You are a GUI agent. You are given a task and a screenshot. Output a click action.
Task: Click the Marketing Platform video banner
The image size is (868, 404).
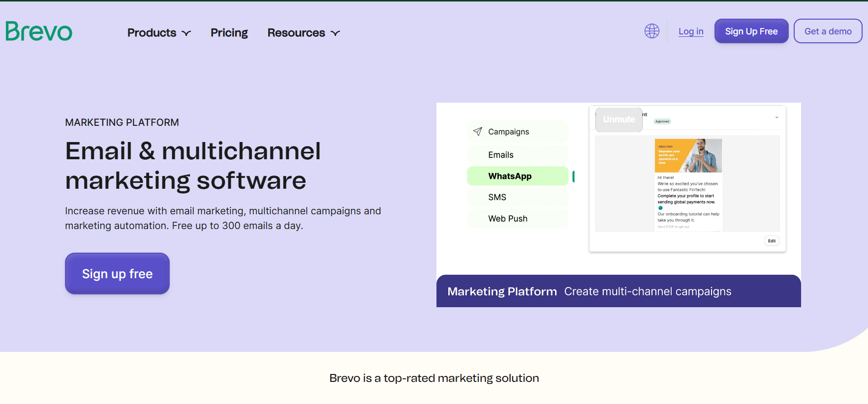pyautogui.click(x=619, y=291)
